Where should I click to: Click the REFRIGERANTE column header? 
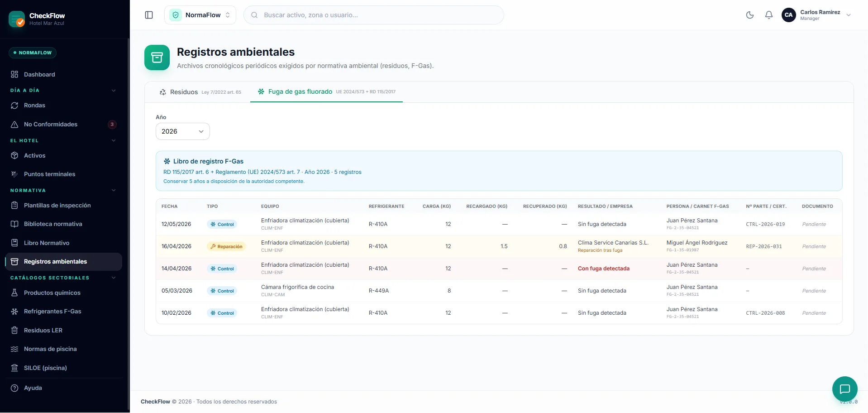pos(386,206)
